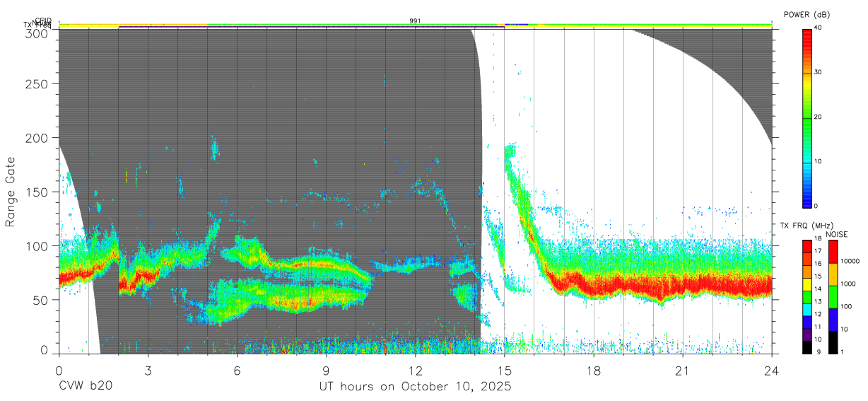Viewport: 868px width, 401px height.
Task: Click the '1000' label on the noise scale
Action: (848, 284)
